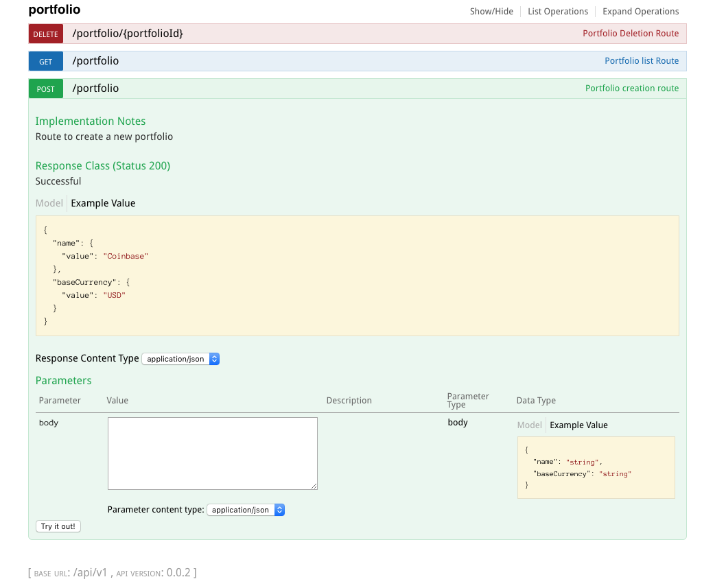Open Parameter content type dropdown
The width and height of the screenshot is (702, 588).
click(246, 510)
